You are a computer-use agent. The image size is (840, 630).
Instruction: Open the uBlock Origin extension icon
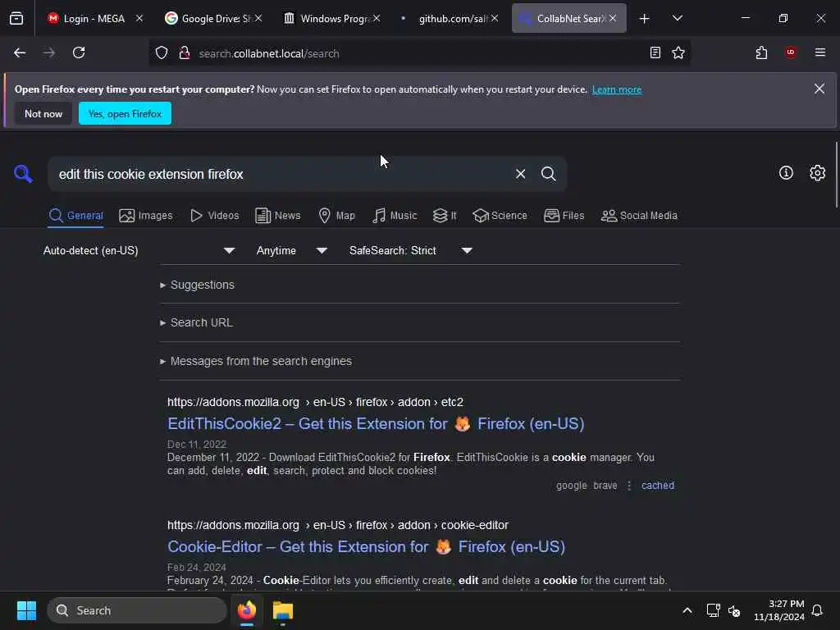[x=790, y=52]
